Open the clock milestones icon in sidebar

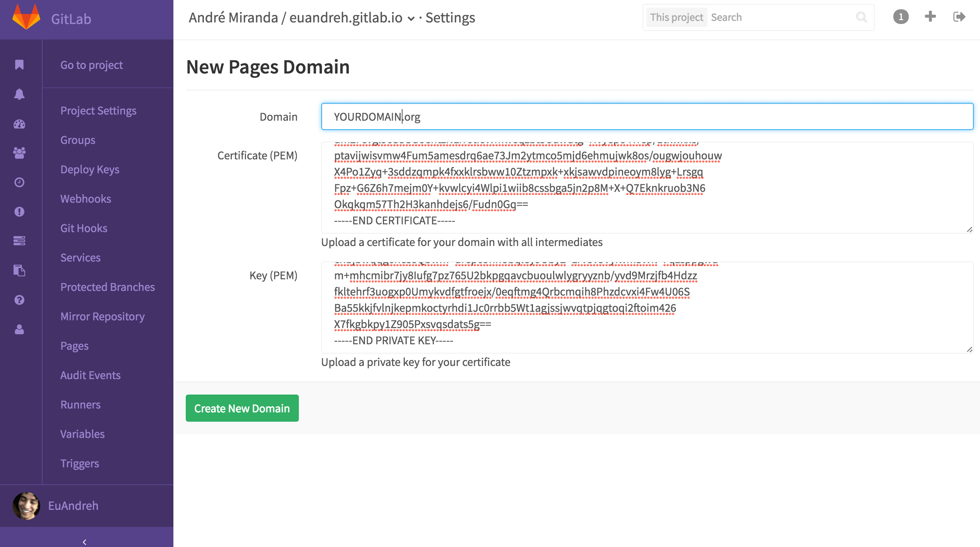(19, 182)
